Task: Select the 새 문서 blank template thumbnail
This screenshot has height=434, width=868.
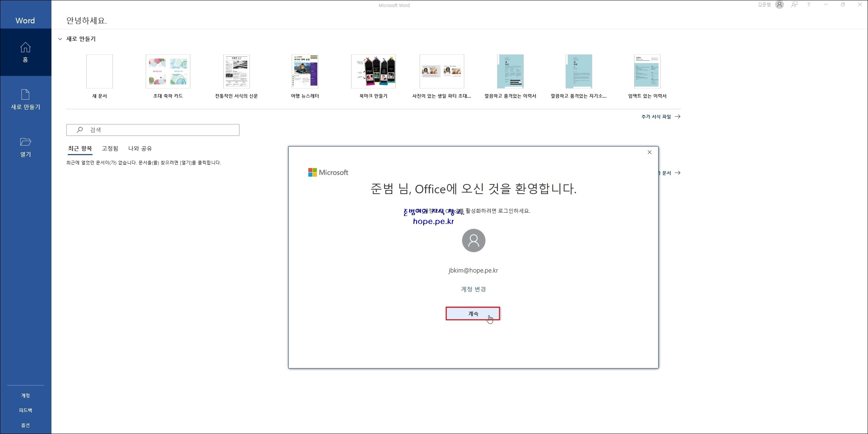Action: click(x=99, y=71)
